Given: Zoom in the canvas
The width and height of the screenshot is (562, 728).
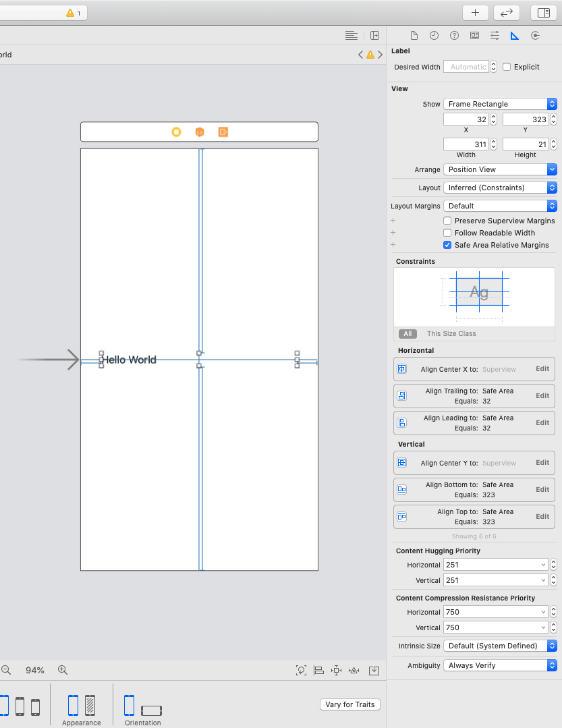Looking at the screenshot, I should [63, 670].
